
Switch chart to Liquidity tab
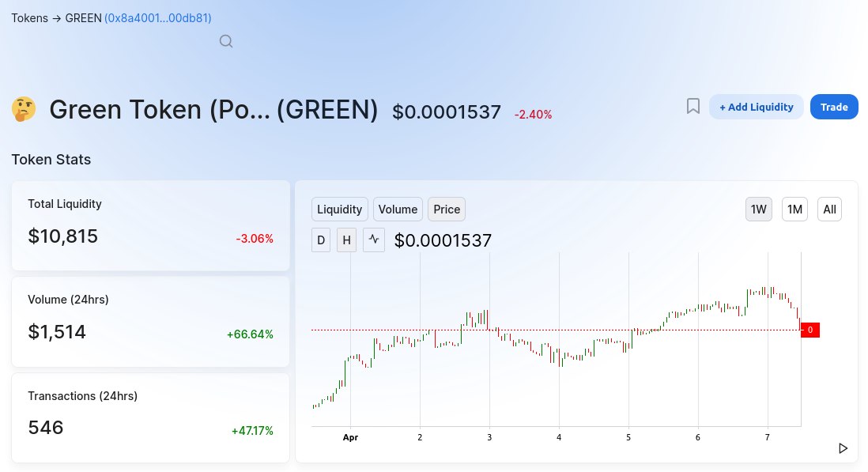pos(340,210)
